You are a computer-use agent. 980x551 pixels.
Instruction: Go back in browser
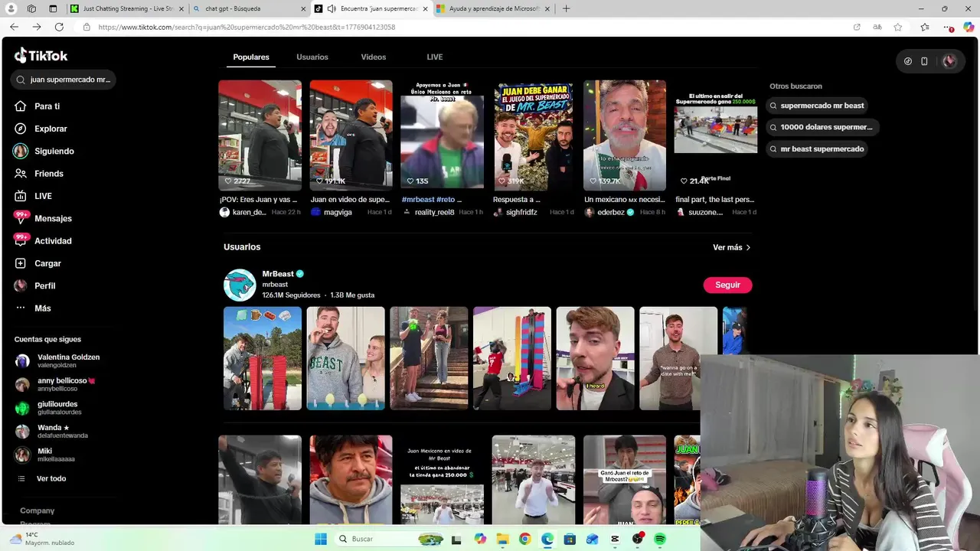tap(14, 27)
